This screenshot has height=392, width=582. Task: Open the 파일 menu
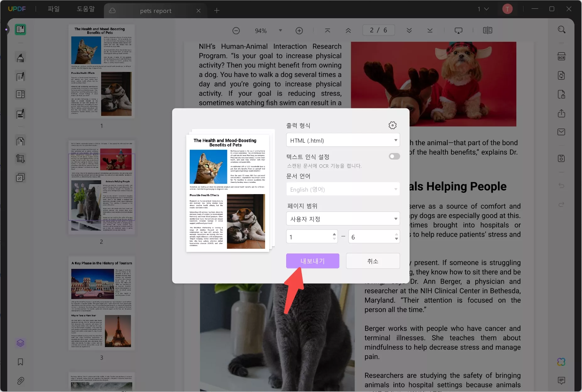(54, 9)
